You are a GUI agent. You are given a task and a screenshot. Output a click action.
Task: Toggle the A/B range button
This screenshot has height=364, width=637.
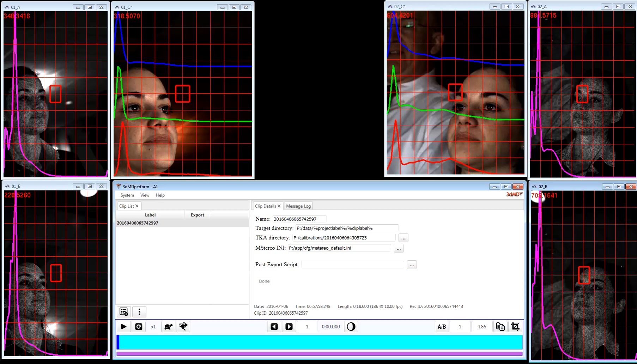[x=442, y=327]
